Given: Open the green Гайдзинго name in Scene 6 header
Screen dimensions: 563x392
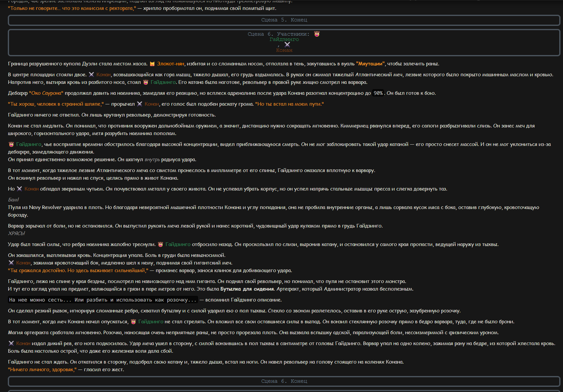Looking at the screenshot, I should [284, 39].
